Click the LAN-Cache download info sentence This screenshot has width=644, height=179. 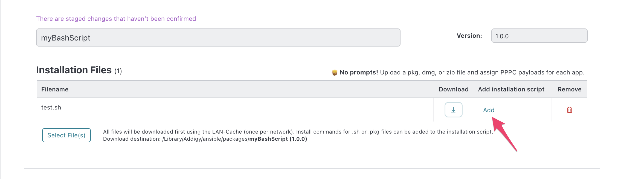pyautogui.click(x=298, y=132)
